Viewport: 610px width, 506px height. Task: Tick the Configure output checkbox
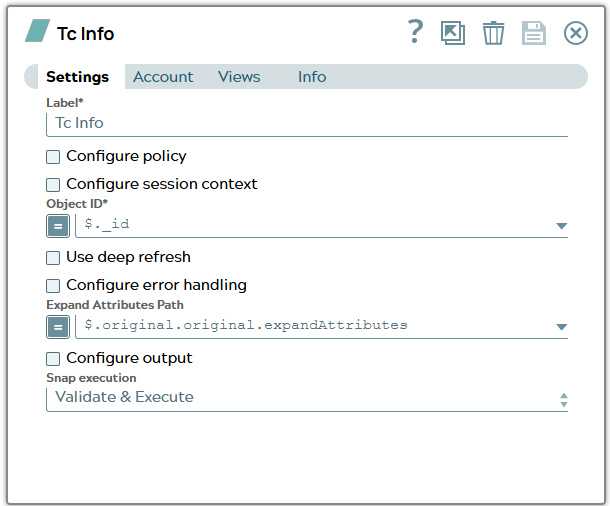[53, 359]
